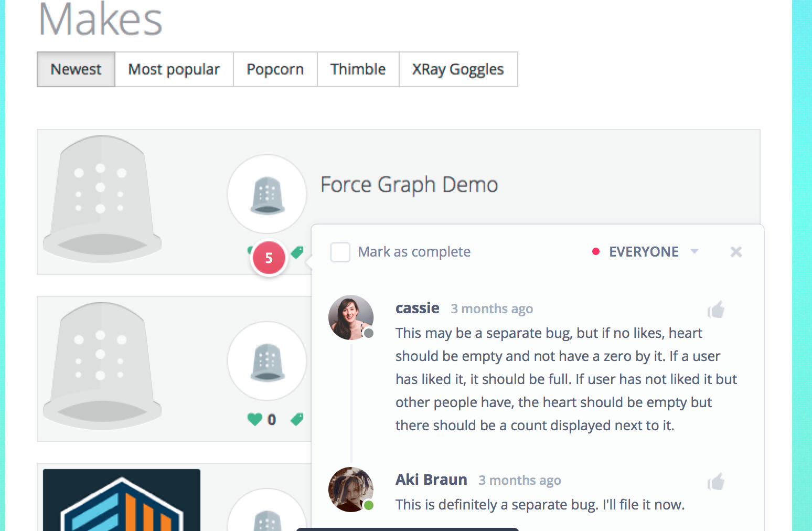Switch to the Most popular tab
The width and height of the screenshot is (812, 531).
[174, 69]
